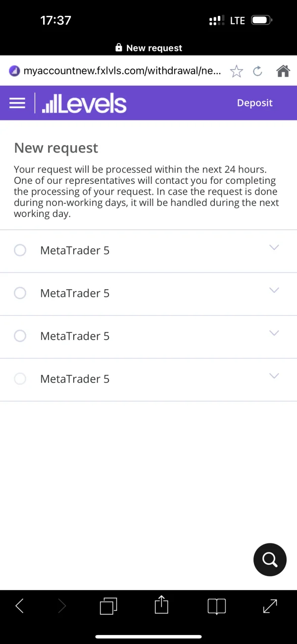The width and height of the screenshot is (297, 644).
Task: Open the hamburger navigation menu
Action: 17,103
